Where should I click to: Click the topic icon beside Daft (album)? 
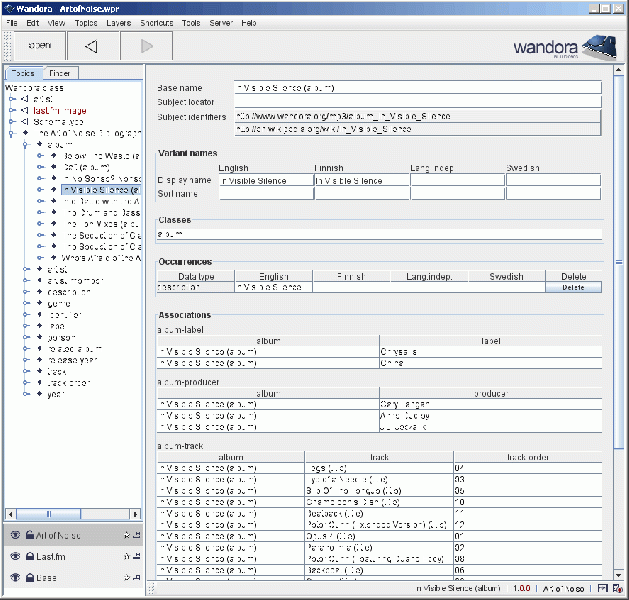pyautogui.click(x=55, y=167)
